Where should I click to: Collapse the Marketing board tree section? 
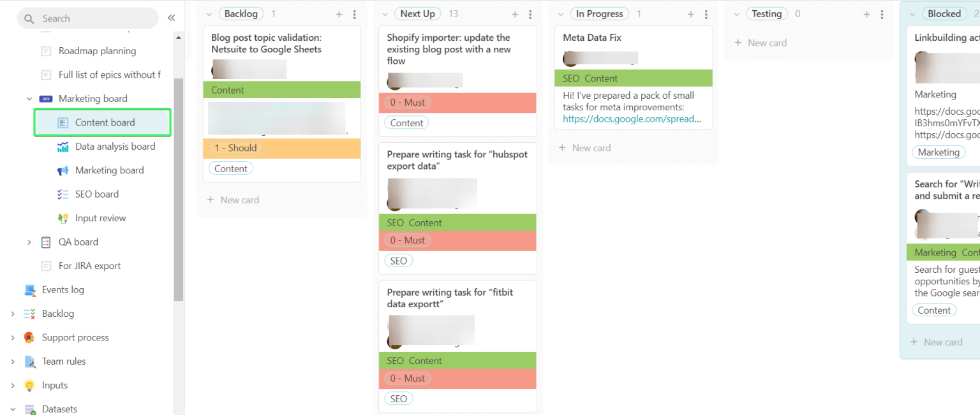pos(28,98)
